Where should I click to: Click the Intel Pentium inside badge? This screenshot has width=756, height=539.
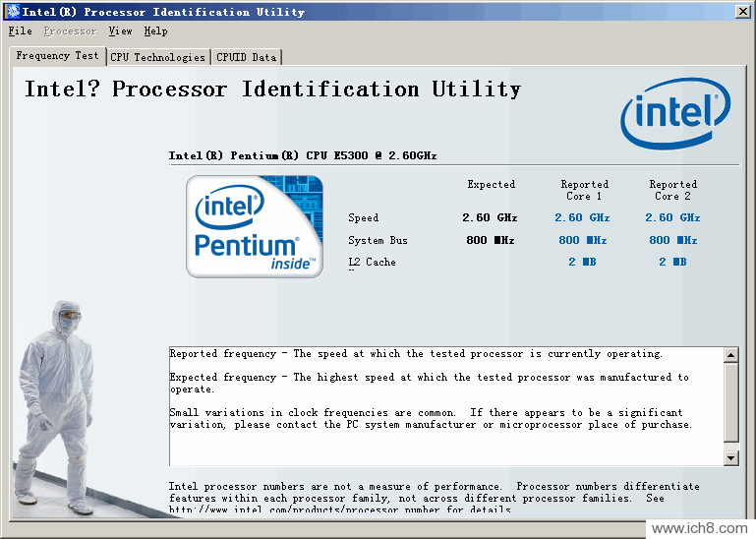click(255, 226)
